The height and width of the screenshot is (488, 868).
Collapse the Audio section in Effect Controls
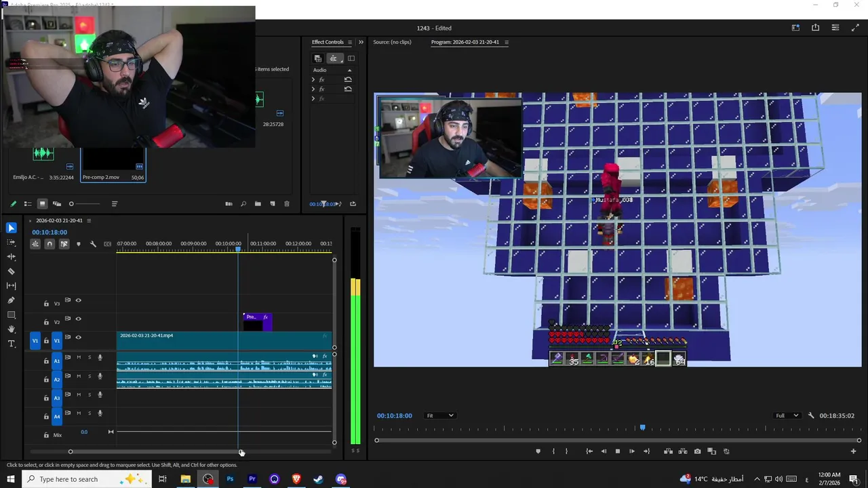click(x=349, y=70)
